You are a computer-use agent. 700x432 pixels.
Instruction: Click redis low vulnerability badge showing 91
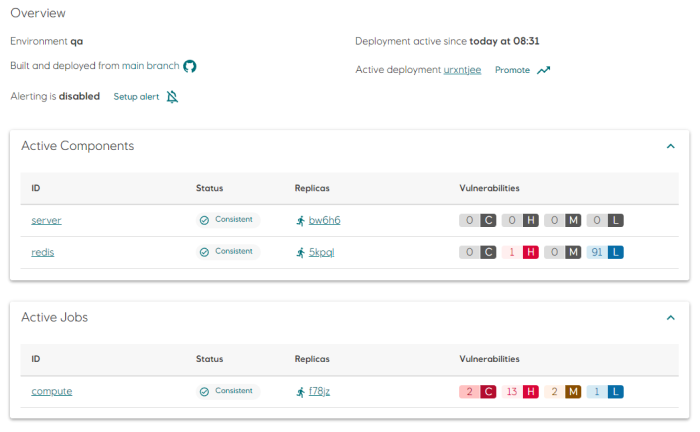[605, 252]
